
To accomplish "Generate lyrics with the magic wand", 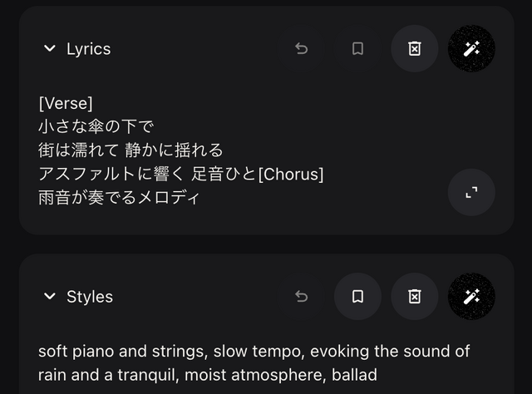I will (471, 49).
